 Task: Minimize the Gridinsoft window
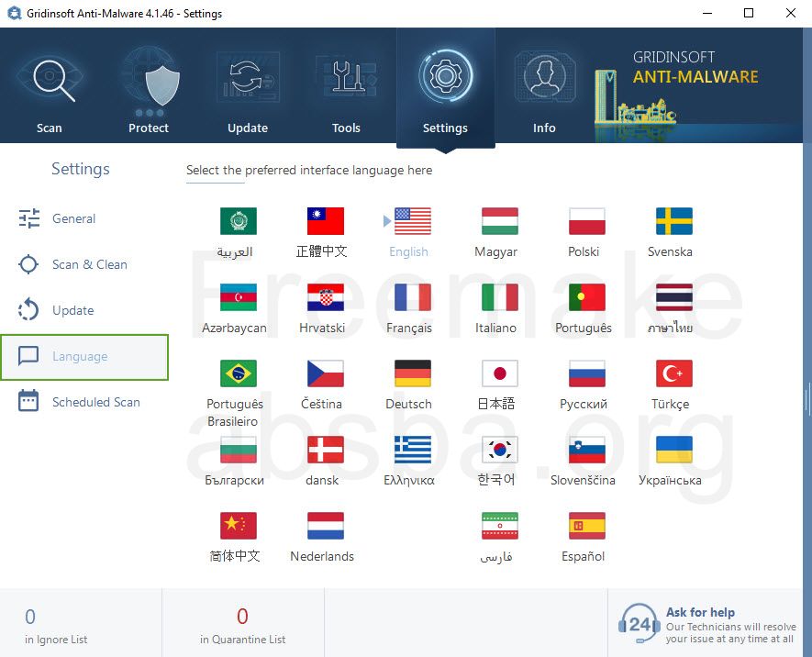pyautogui.click(x=707, y=13)
